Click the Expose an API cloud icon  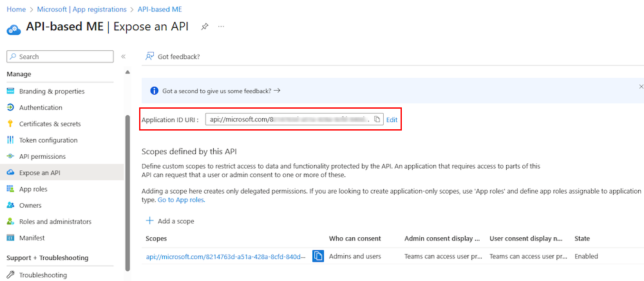coord(11,173)
